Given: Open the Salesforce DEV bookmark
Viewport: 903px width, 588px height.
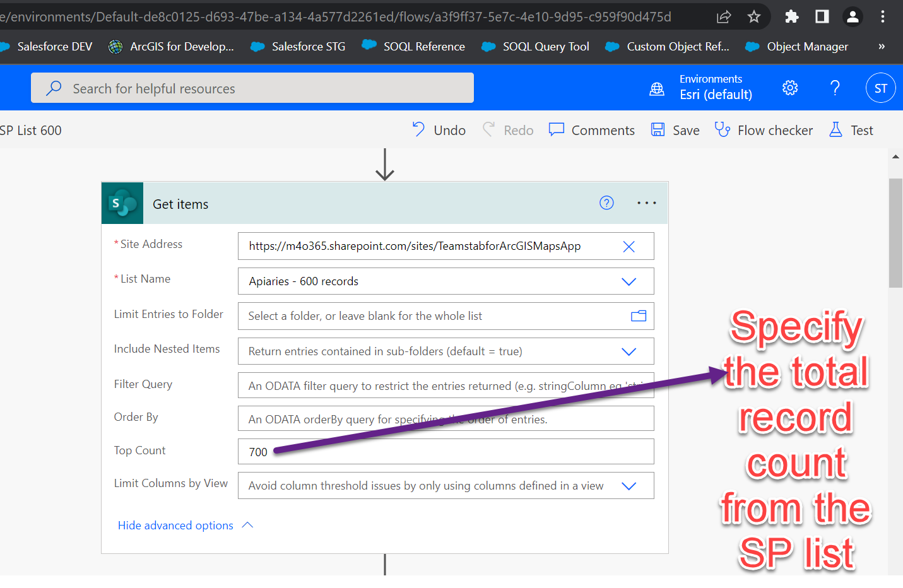Looking at the screenshot, I should tap(54, 46).
